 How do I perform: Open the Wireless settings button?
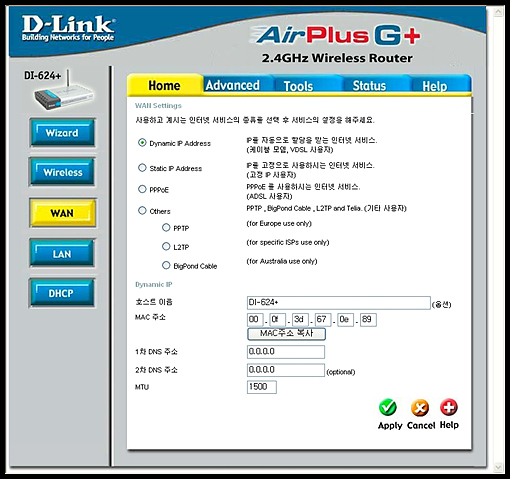62,172
